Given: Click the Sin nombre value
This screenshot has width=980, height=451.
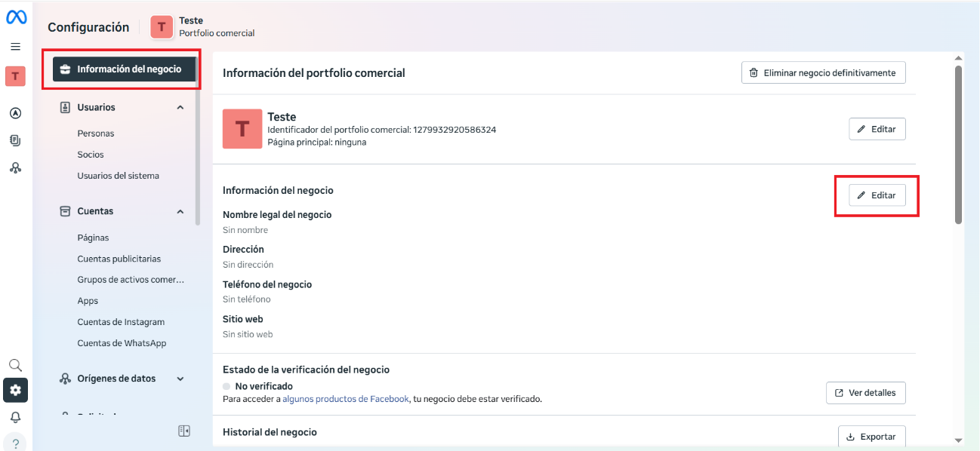Looking at the screenshot, I should pos(245,230).
